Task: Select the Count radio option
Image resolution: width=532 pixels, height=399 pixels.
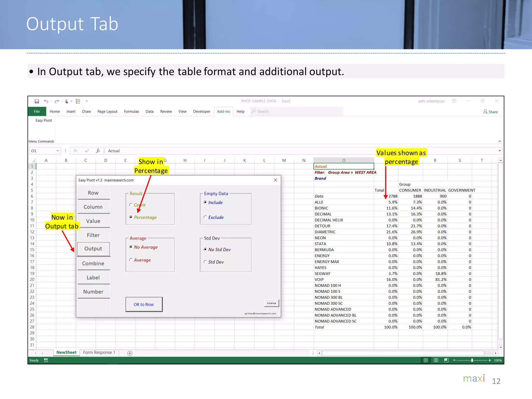Action: point(131,205)
